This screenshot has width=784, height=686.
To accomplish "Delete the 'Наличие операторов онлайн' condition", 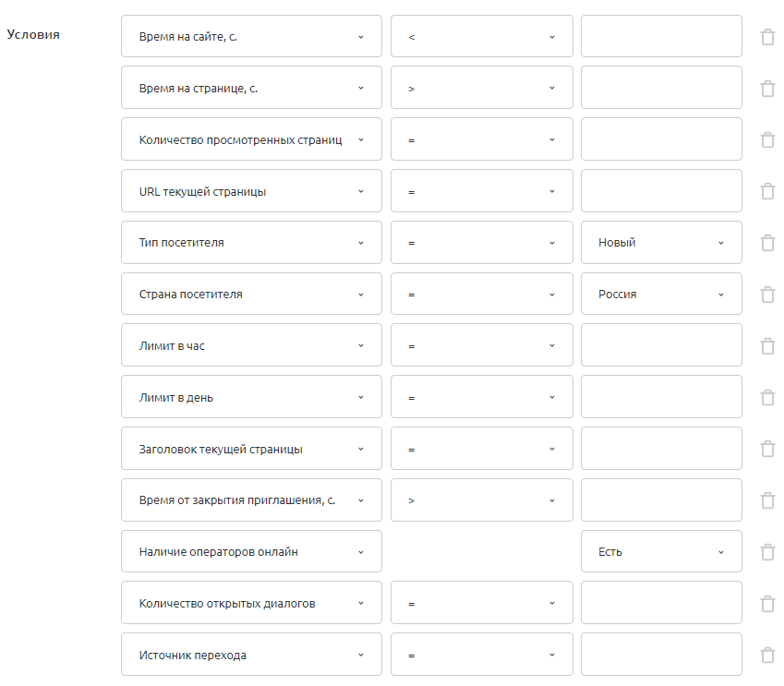I will coord(766,552).
